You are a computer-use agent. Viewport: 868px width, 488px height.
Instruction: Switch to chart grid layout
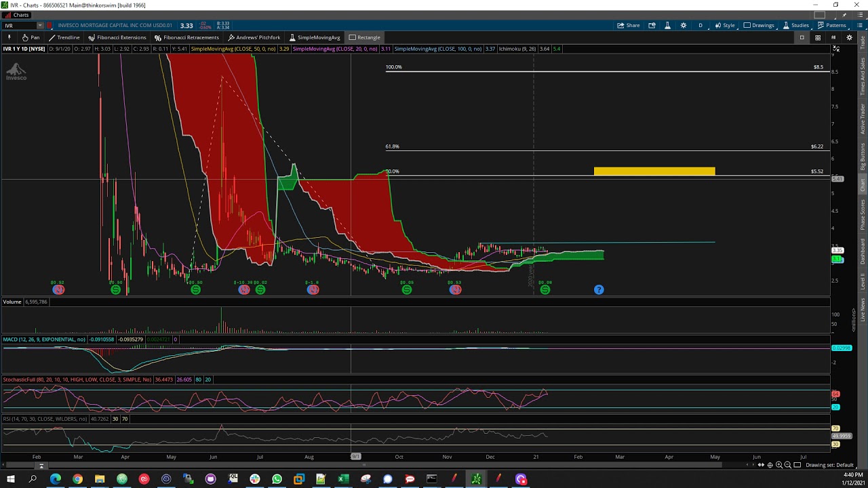tap(818, 37)
